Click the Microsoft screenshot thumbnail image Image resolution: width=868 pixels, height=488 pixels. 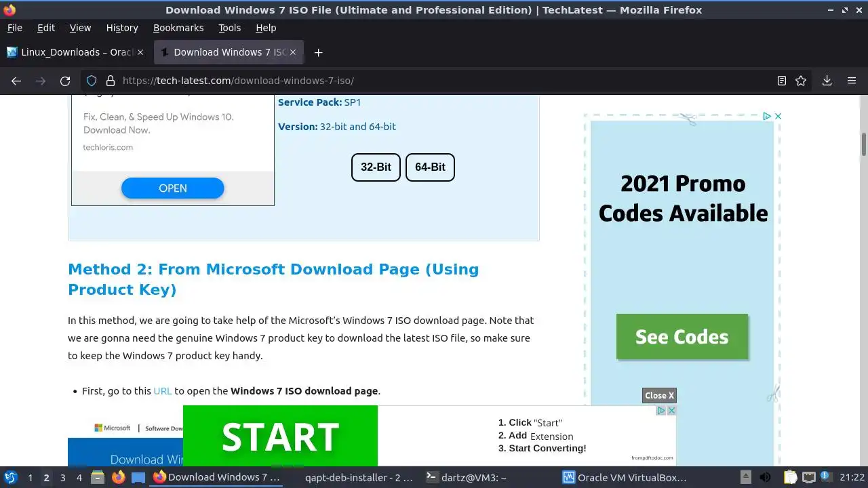click(125, 444)
